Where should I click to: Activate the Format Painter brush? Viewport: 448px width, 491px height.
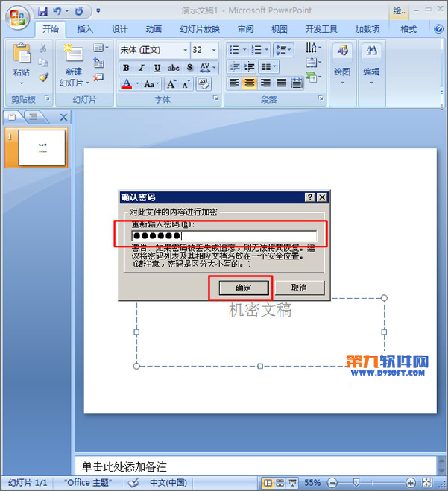[x=43, y=77]
